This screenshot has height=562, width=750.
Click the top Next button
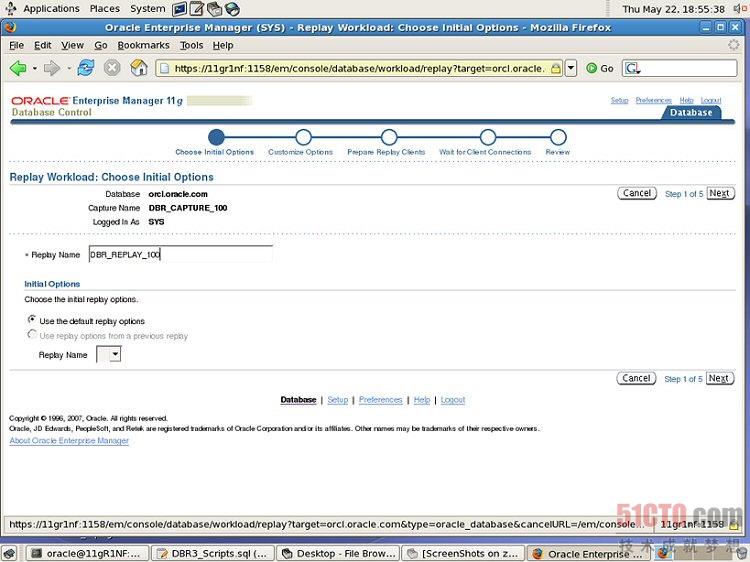point(720,193)
